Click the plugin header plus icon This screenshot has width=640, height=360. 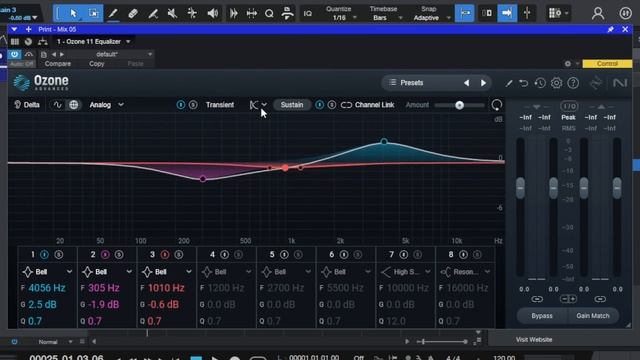click(x=28, y=29)
